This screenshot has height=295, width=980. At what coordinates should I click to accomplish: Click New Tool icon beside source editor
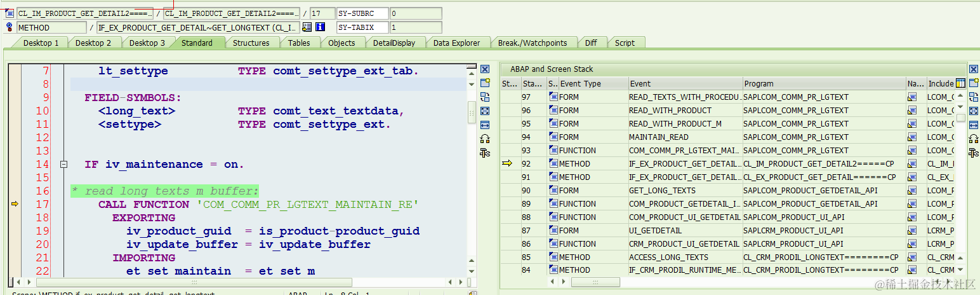click(485, 83)
